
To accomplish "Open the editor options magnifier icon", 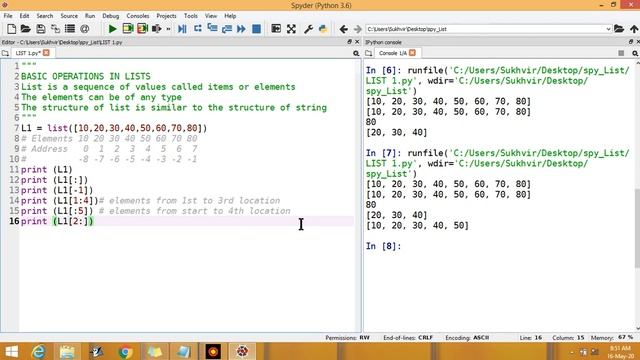I will pos(356,53).
